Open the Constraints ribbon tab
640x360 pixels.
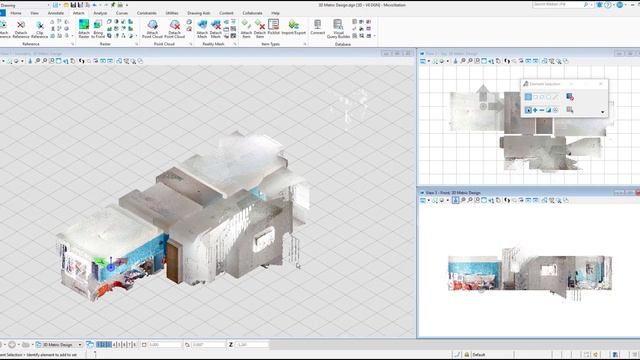[147, 13]
